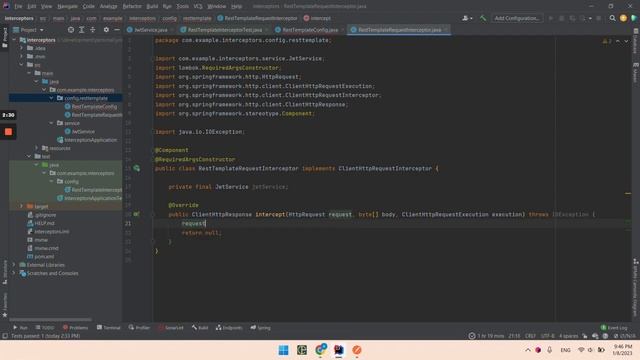Screen dimensions: 640x360
Task: Open the TODO tool window
Action: (x=45, y=328)
